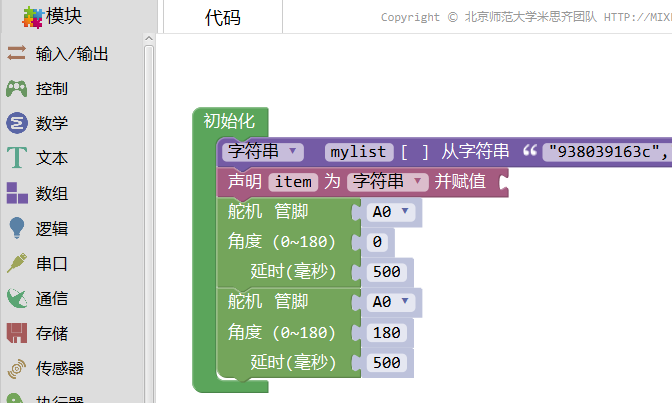The image size is (672, 403).
Task: Expand the first servo pin A0 dropdown
Action: coord(389,212)
